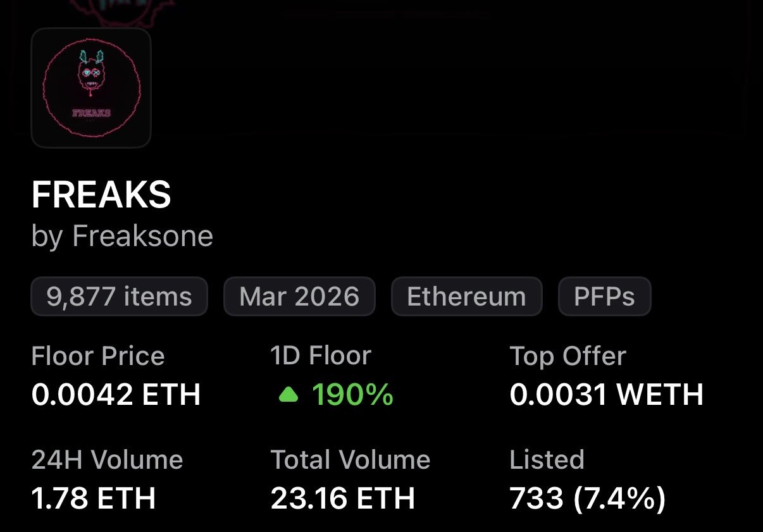Click the 23.16 ETH total volume value
Screen dimensions: 763x532
point(342,498)
